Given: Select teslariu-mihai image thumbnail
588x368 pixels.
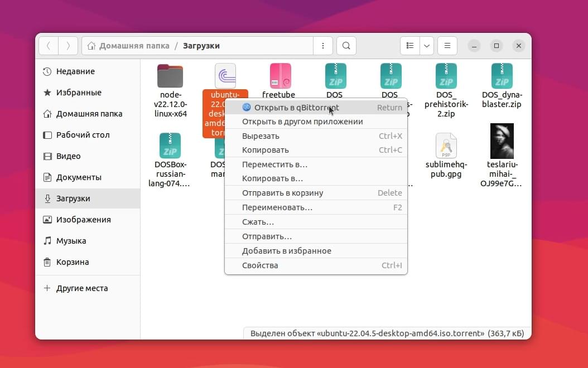Looking at the screenshot, I should pyautogui.click(x=502, y=141).
